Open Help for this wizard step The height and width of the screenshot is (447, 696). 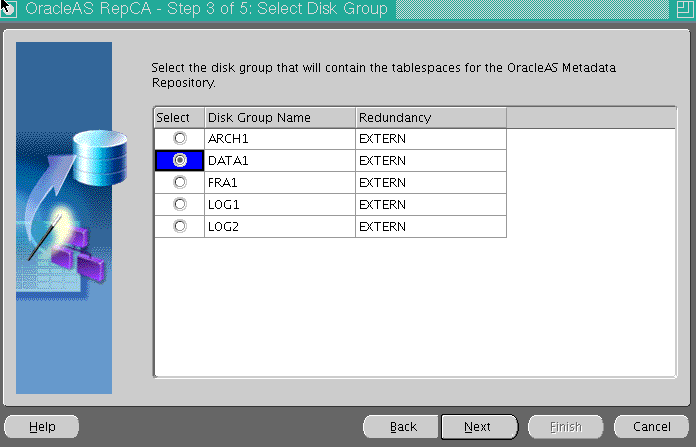[42, 427]
